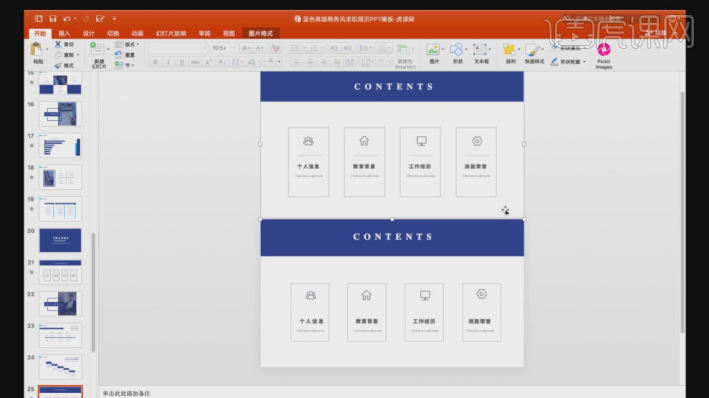Click Align Left icon
This screenshot has width=709, height=398.
[297, 62]
